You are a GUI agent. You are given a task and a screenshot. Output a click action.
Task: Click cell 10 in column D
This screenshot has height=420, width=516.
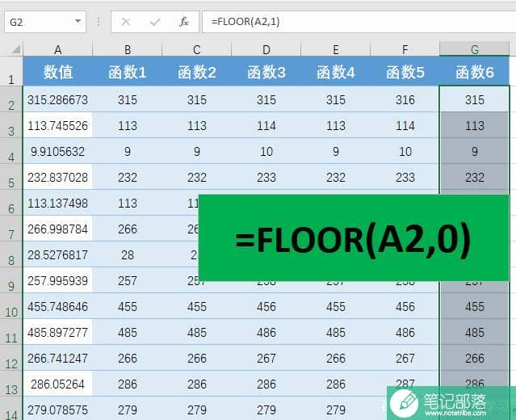pos(266,151)
